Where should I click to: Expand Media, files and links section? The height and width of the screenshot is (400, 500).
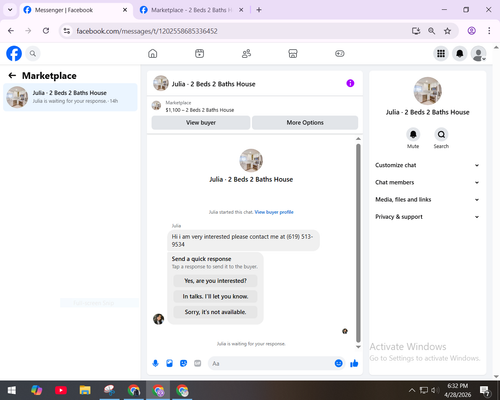click(427, 200)
